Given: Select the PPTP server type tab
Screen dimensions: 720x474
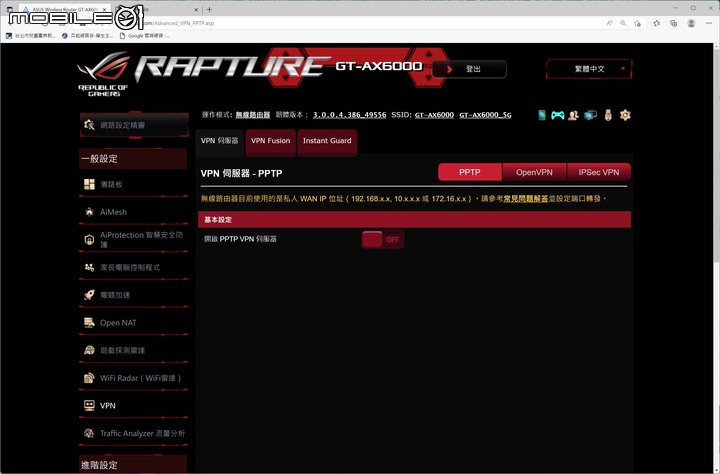Looking at the screenshot, I should point(470,172).
